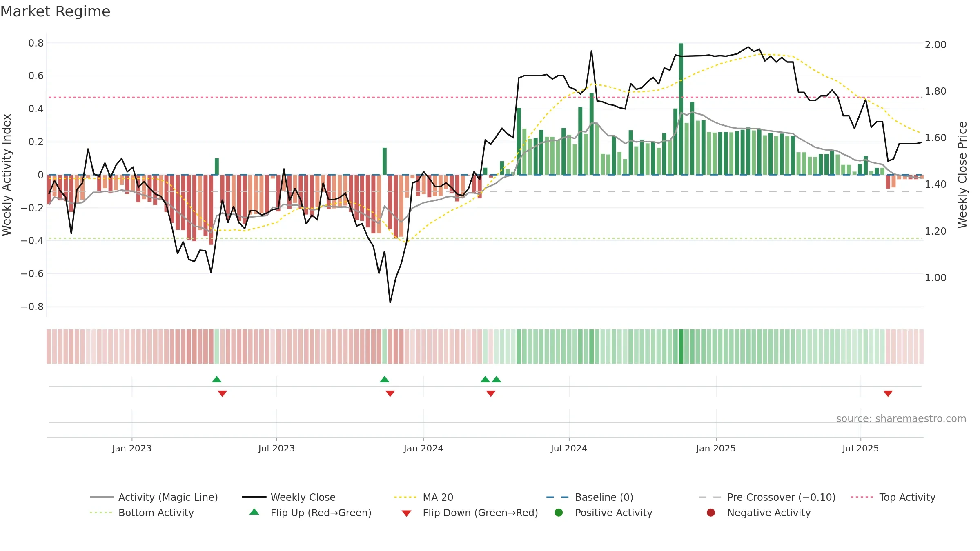Screen dimensions: 980x551
Task: Select the flip-down marker before Jan 2024
Action: point(390,393)
